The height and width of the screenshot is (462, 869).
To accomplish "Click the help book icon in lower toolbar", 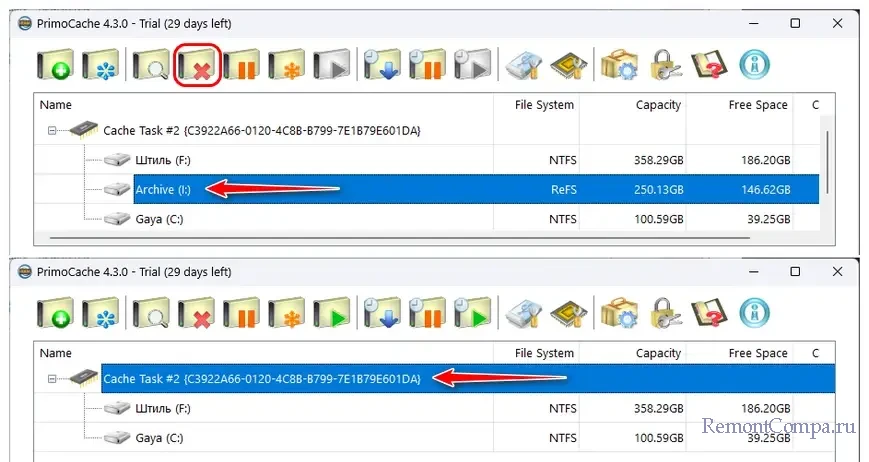I will (709, 314).
